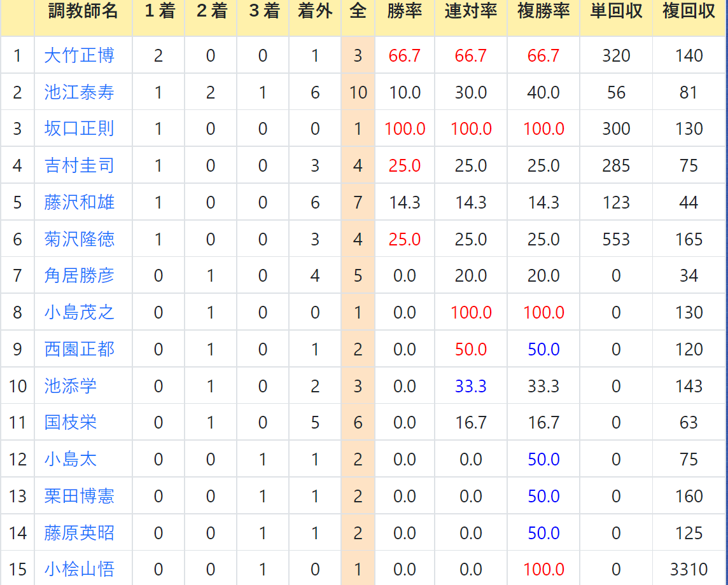Open trainer link 小島茂之
Screen dimensions: 728x585
coord(79,312)
